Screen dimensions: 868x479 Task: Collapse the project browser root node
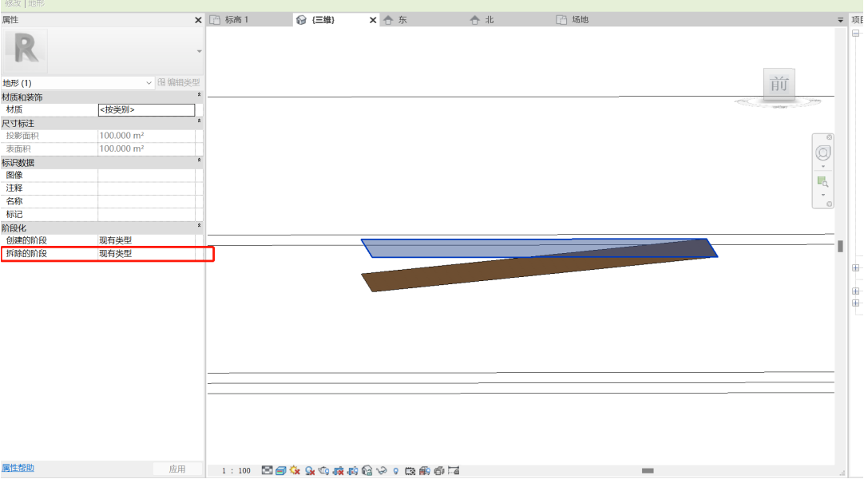pos(856,34)
